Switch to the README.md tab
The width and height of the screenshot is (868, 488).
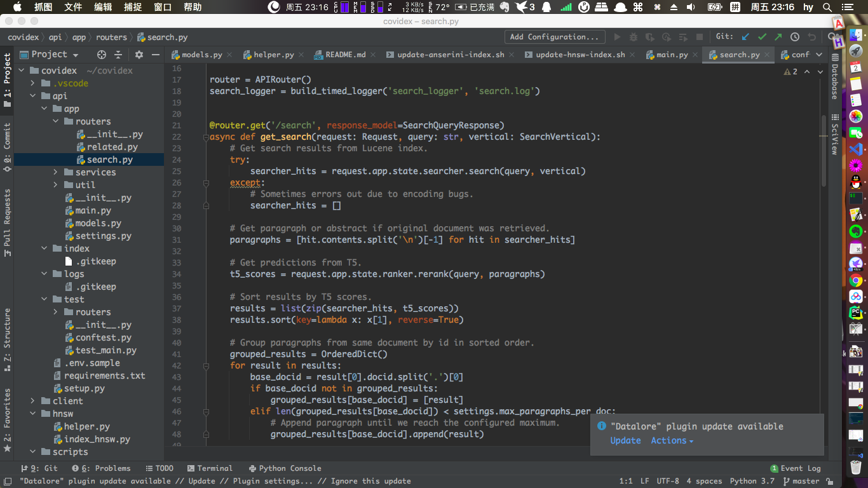click(x=346, y=55)
